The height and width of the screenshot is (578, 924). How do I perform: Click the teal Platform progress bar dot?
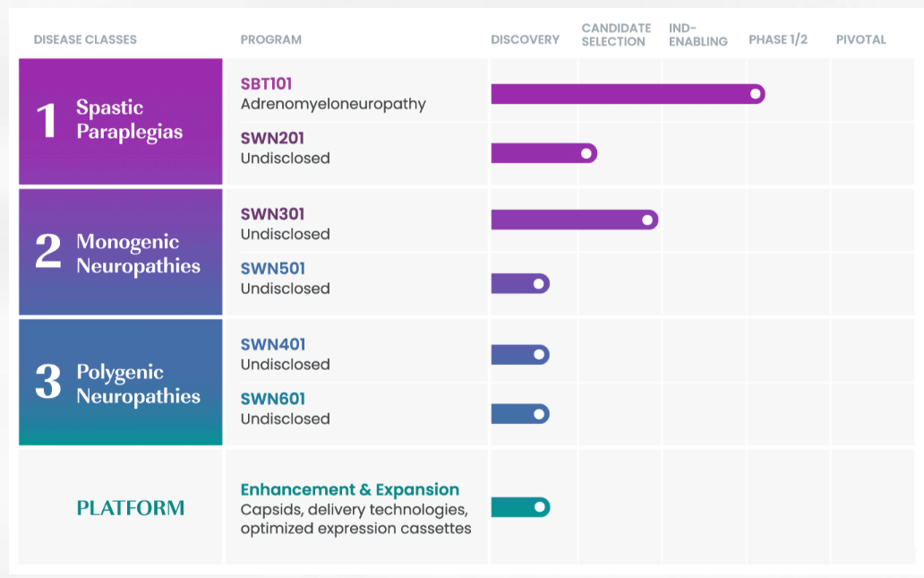(540, 507)
